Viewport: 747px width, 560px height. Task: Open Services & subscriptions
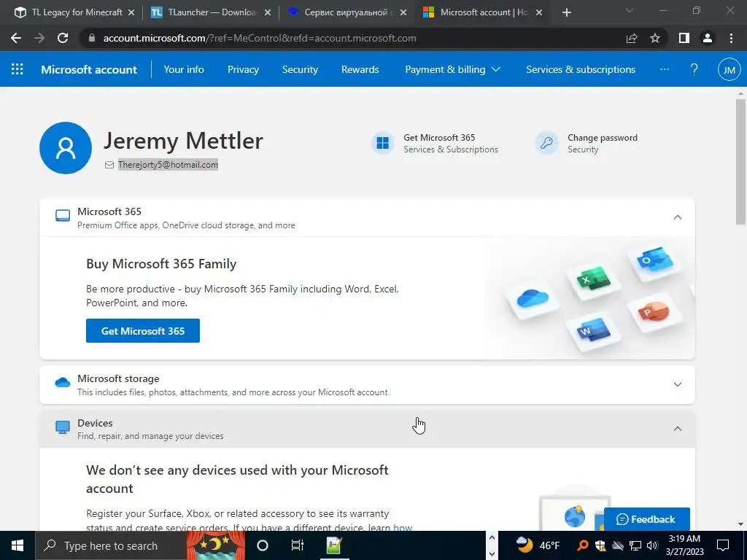pos(580,69)
